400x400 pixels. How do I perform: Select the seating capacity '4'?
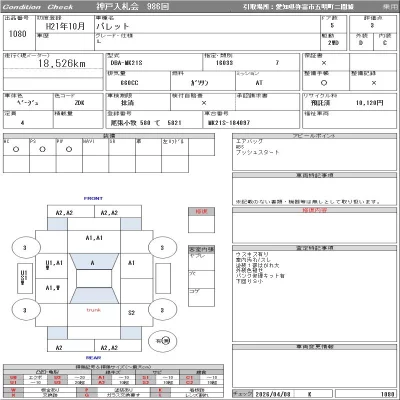[22, 123]
